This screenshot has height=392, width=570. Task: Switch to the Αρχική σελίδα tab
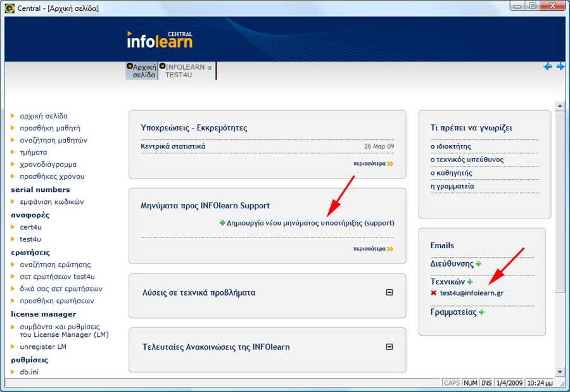click(144, 71)
